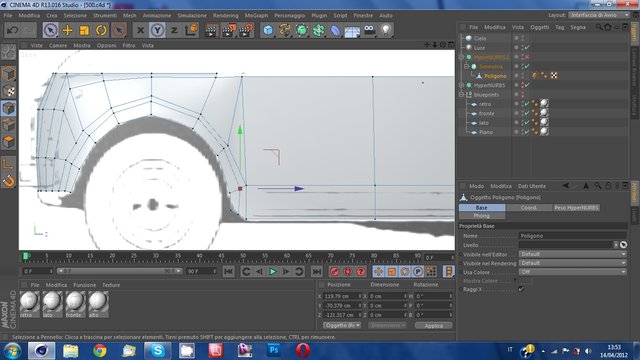Click the light object icon
The height and width of the screenshot is (360, 640).
pyautogui.click(x=386, y=30)
